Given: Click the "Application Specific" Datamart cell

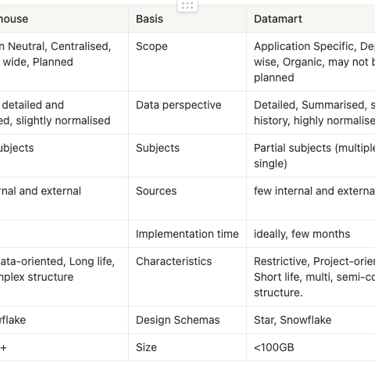Looking at the screenshot, I should (311, 62).
